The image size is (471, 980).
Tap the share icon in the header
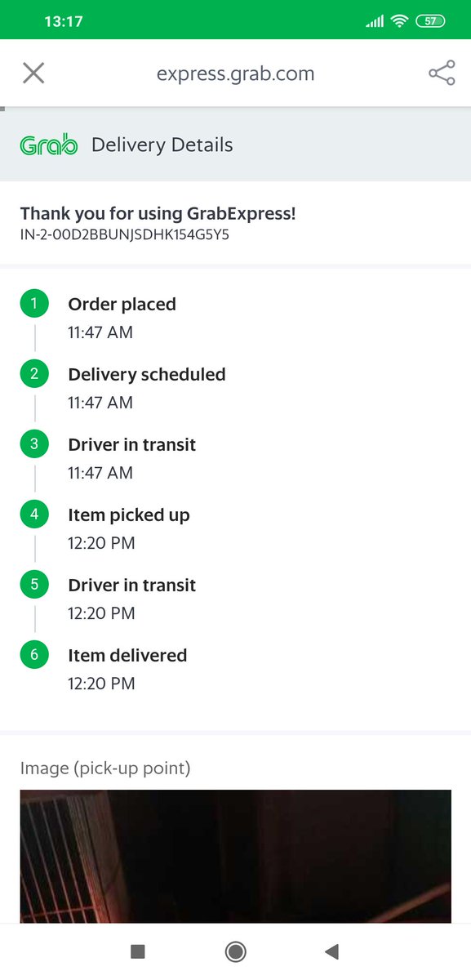click(x=442, y=73)
